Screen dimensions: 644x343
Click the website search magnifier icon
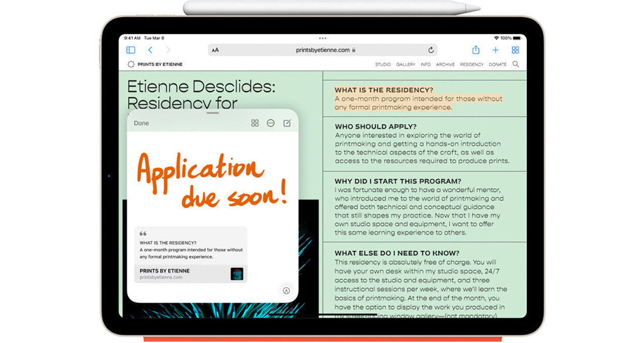point(516,64)
